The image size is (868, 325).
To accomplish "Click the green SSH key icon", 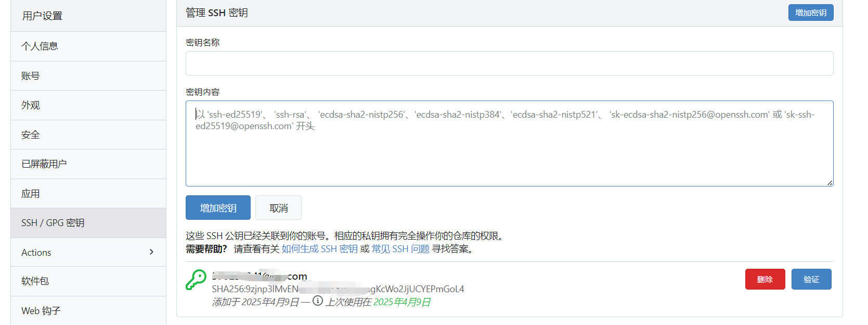I will (196, 280).
